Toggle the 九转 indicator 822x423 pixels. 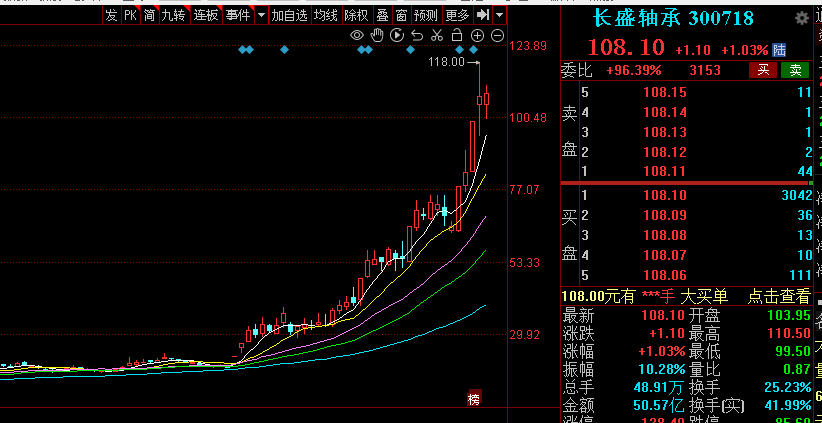(173, 15)
